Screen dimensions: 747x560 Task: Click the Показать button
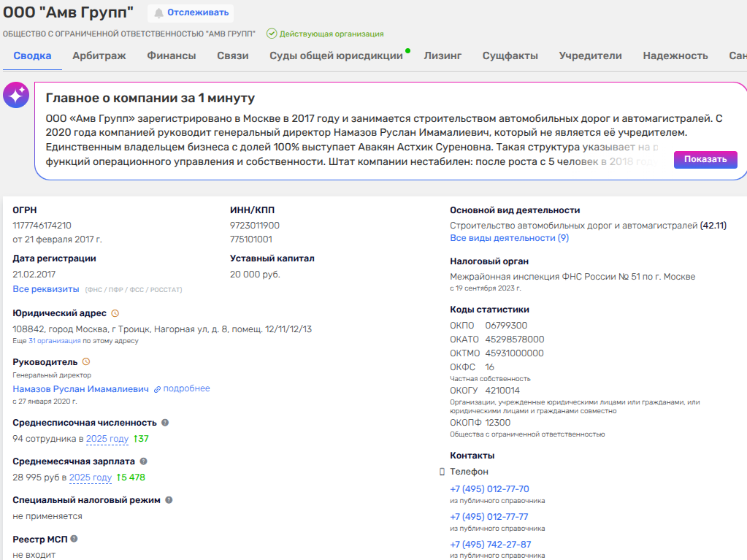tap(705, 159)
